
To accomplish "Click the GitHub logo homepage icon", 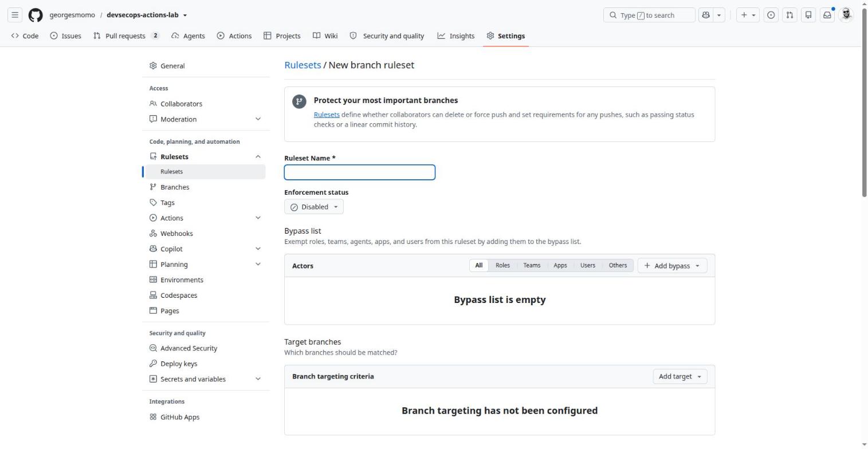I will pyautogui.click(x=36, y=15).
